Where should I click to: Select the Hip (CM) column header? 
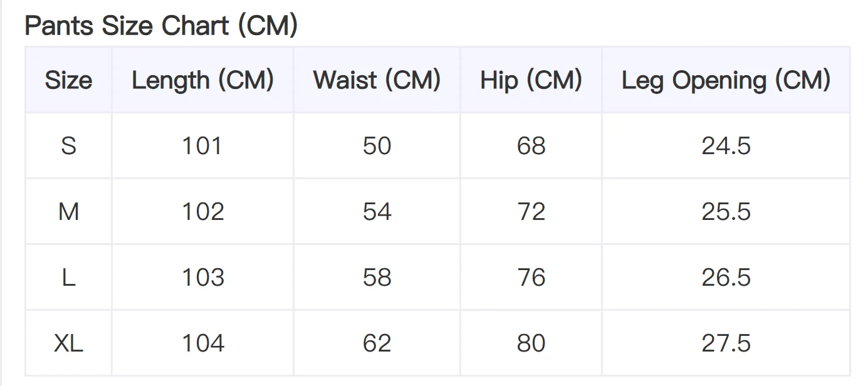[x=531, y=80]
